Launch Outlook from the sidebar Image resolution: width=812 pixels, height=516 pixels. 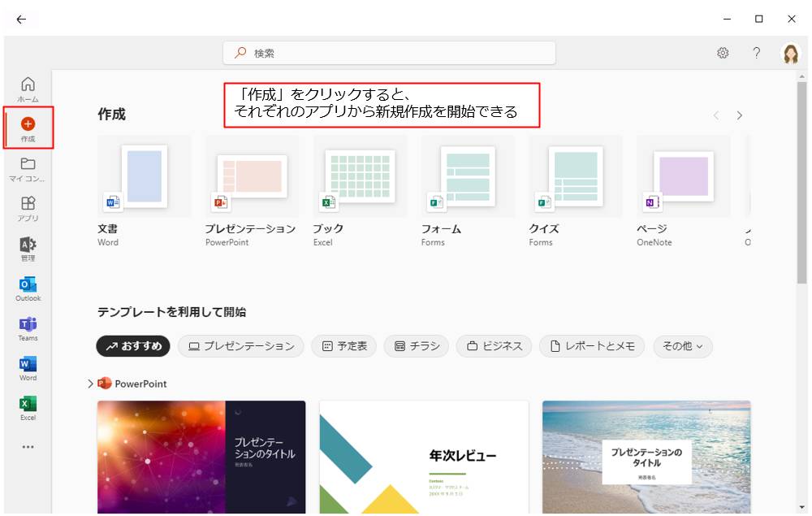point(28,288)
